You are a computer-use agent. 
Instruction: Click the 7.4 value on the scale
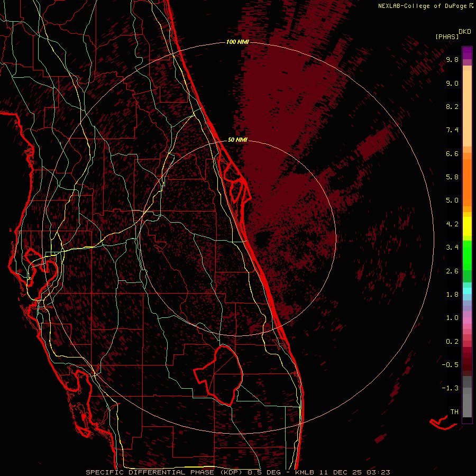point(452,130)
